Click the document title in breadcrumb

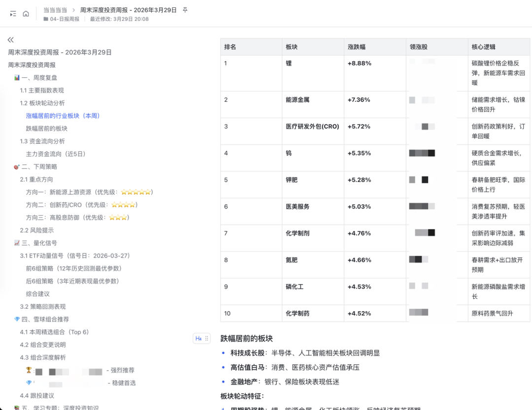point(128,10)
